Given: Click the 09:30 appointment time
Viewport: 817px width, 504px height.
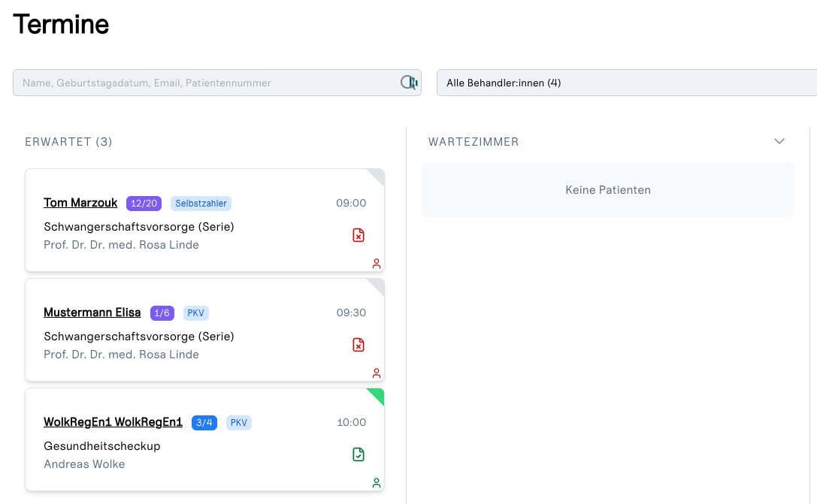Looking at the screenshot, I should (x=351, y=312).
